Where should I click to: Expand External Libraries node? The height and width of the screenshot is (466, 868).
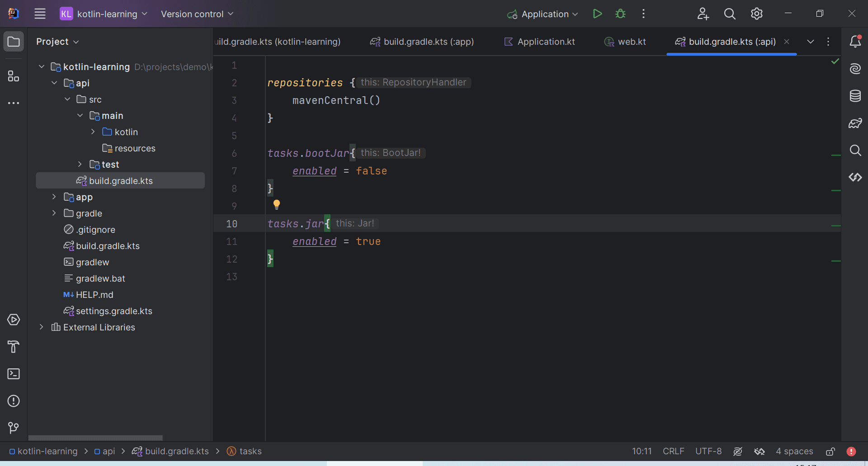point(42,327)
